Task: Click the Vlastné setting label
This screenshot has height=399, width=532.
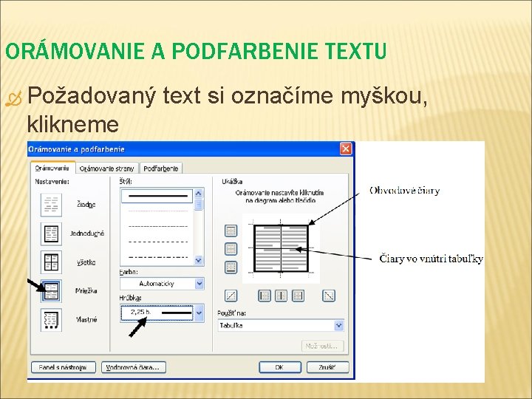Action: tap(86, 320)
